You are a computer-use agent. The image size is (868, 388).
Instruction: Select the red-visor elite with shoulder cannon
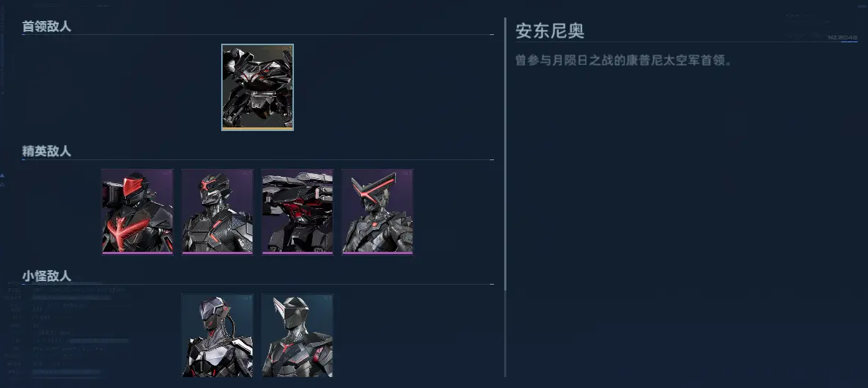[138, 211]
